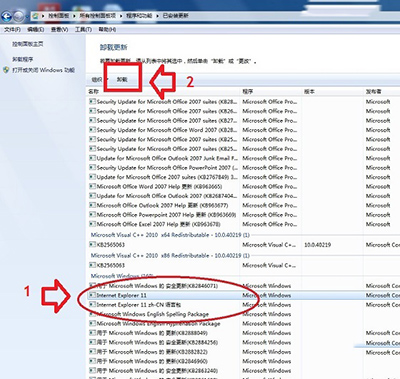Viewport: 400px width, 379px height.
Task: Click icon of Microsoft Office Word 2007 Help row
Action: (x=92, y=187)
